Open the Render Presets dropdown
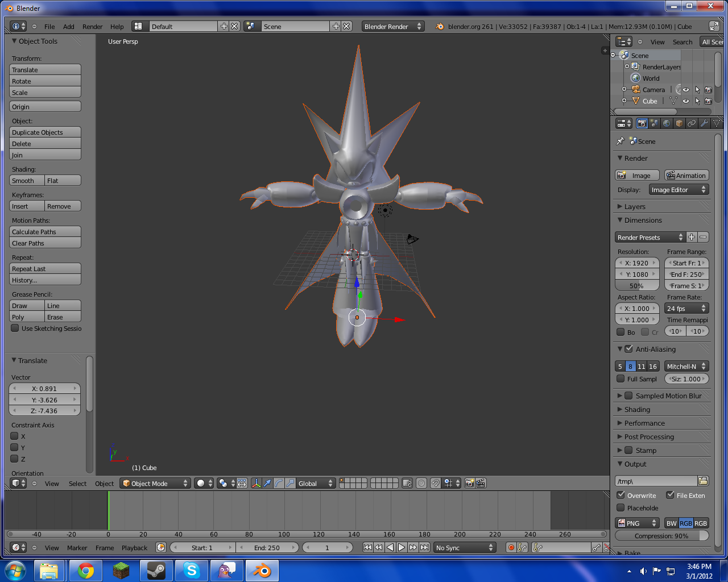Image resolution: width=728 pixels, height=582 pixels. pos(650,237)
